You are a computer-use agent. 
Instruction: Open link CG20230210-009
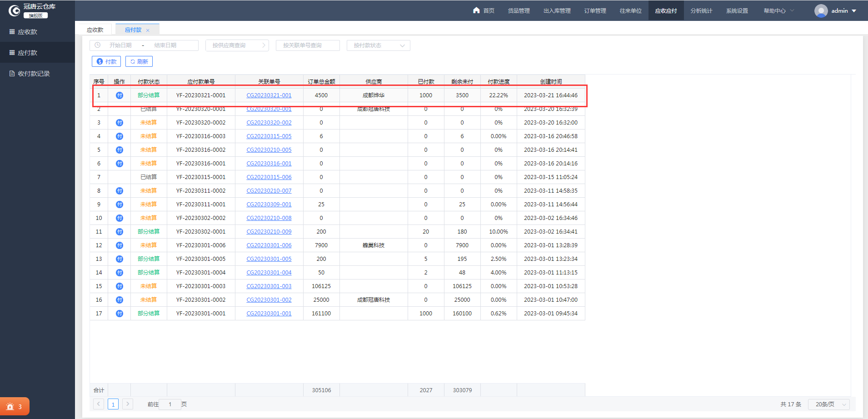coord(269,232)
